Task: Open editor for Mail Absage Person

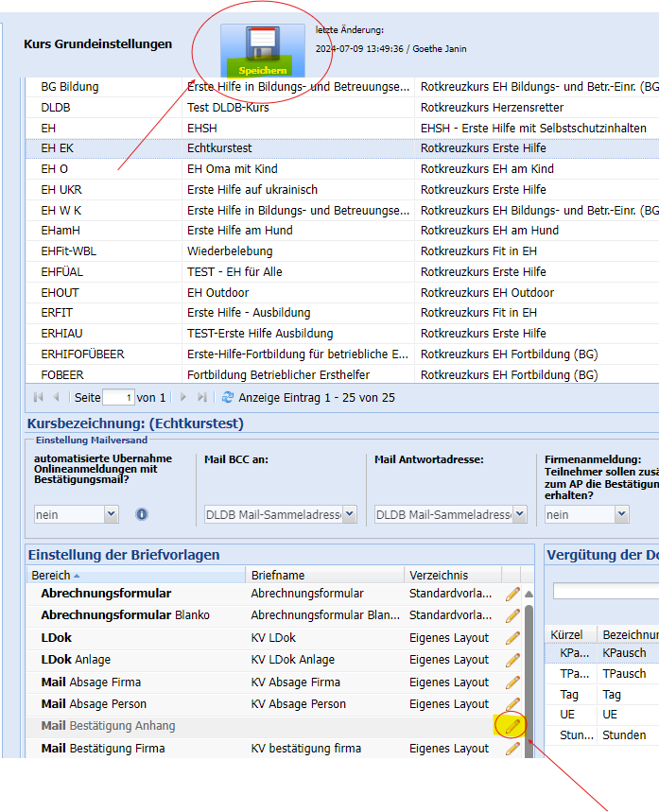Action: coord(512,704)
